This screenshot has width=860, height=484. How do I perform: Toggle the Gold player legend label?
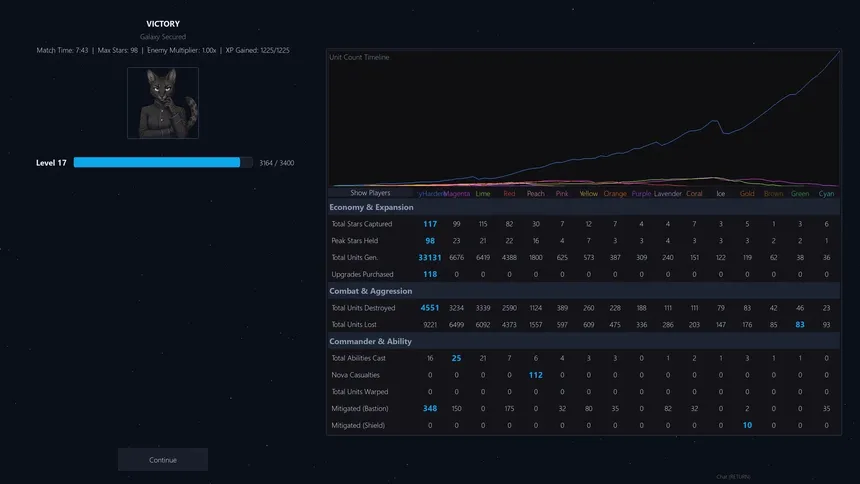(747, 194)
